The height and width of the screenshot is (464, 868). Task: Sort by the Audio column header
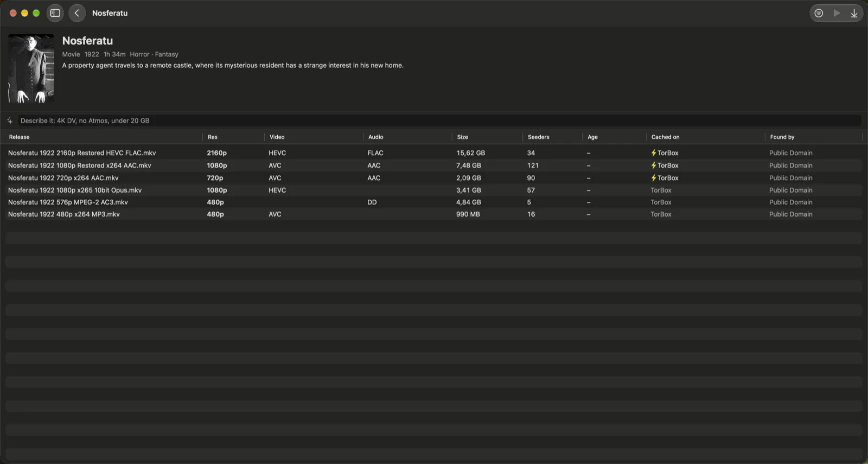tap(375, 137)
